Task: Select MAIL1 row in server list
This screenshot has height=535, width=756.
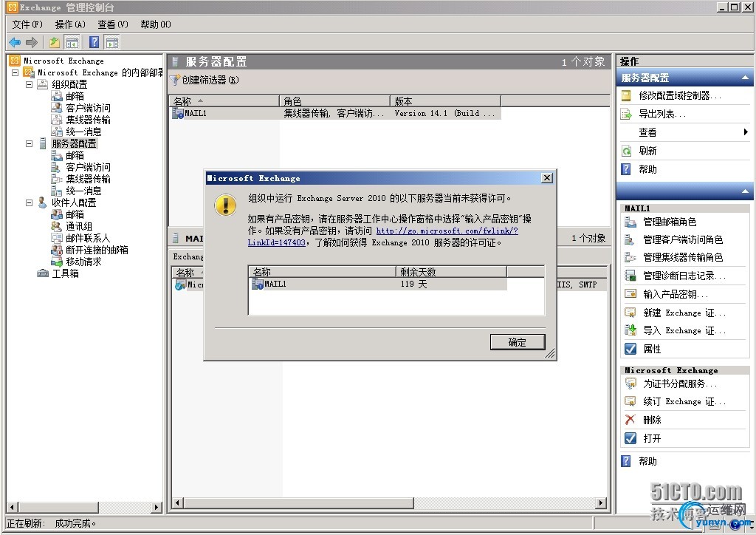Action: pos(336,113)
